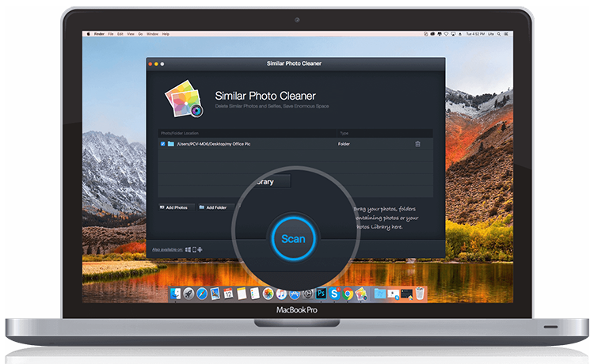Open the File menu
Screen dimensions: 594x364
pyautogui.click(x=111, y=34)
